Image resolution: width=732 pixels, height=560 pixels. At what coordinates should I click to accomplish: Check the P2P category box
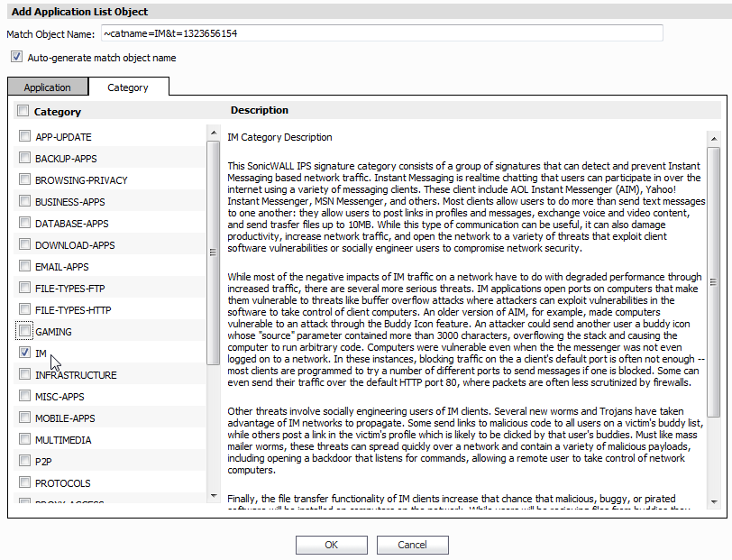tap(24, 461)
